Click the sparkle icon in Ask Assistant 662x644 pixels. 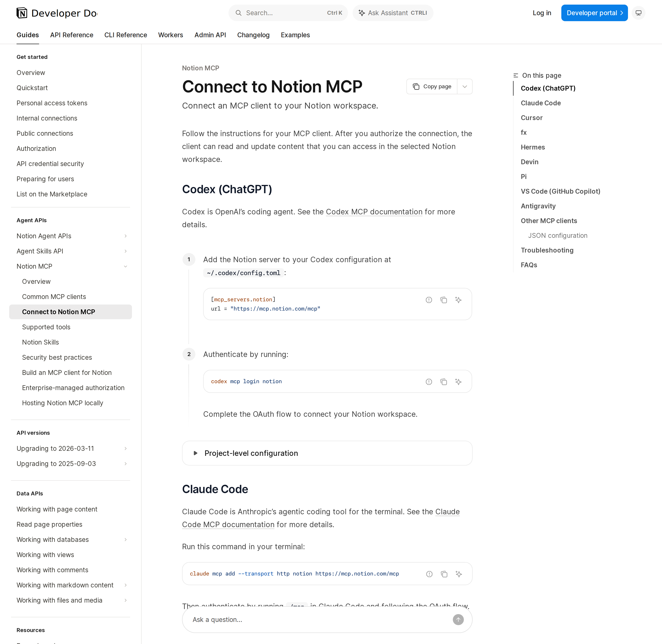[361, 13]
